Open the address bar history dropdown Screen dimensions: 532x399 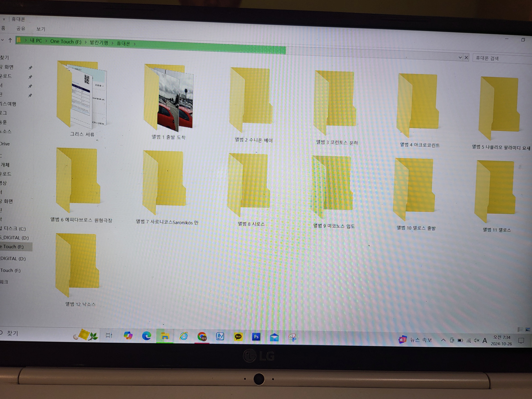click(460, 58)
